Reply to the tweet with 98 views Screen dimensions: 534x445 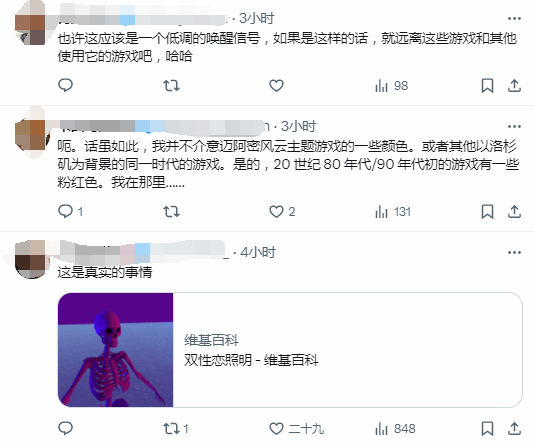tap(65, 85)
